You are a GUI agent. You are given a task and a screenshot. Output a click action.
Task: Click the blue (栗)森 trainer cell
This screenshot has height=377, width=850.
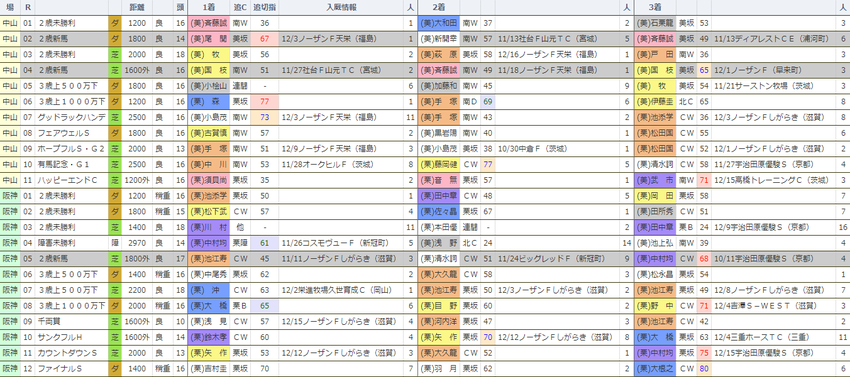[x=209, y=101]
